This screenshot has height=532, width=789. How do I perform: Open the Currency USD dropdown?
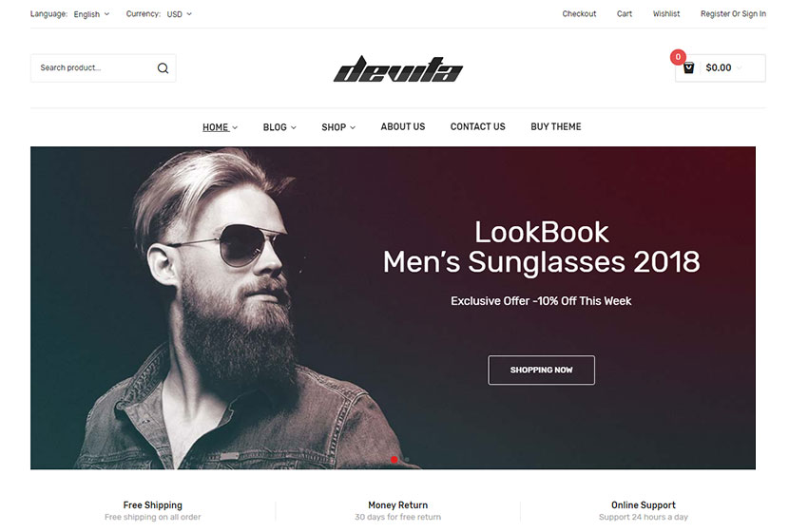[179, 14]
